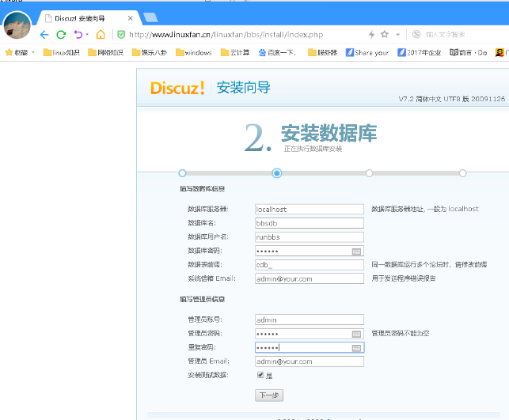Click the administrator Email field
Screen dimensions: 509x420
pos(310,361)
